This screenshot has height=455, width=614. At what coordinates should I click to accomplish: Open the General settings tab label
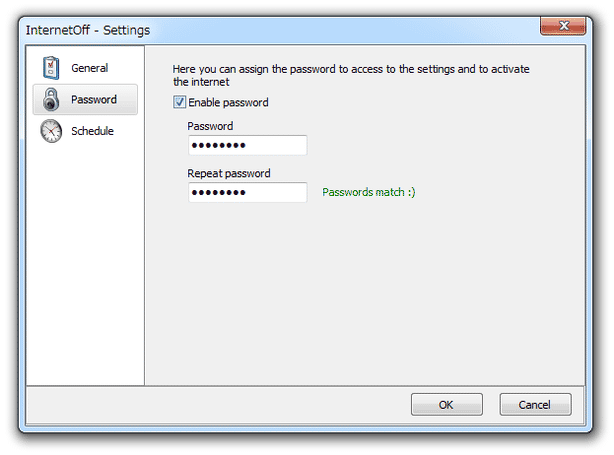pos(89,68)
